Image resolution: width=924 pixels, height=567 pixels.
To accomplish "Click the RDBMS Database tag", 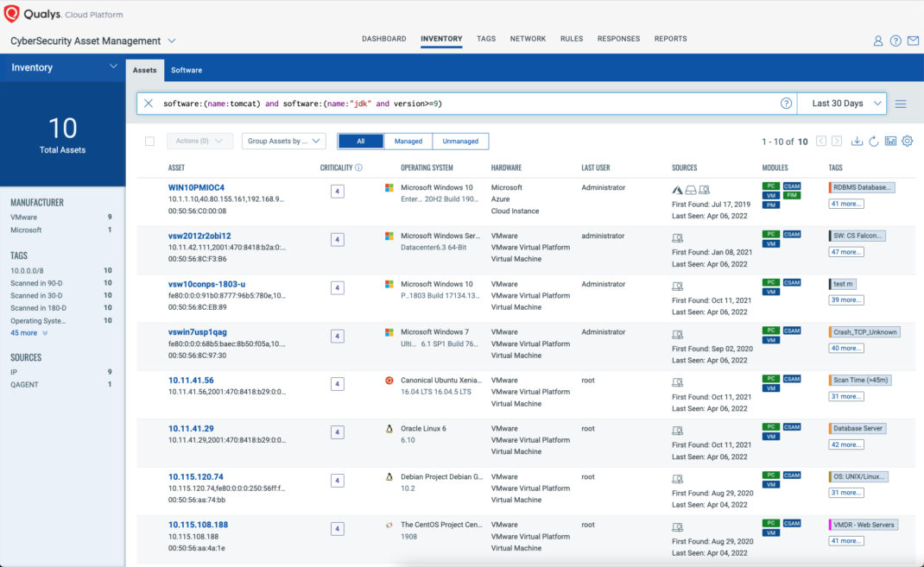I will 862,188.
